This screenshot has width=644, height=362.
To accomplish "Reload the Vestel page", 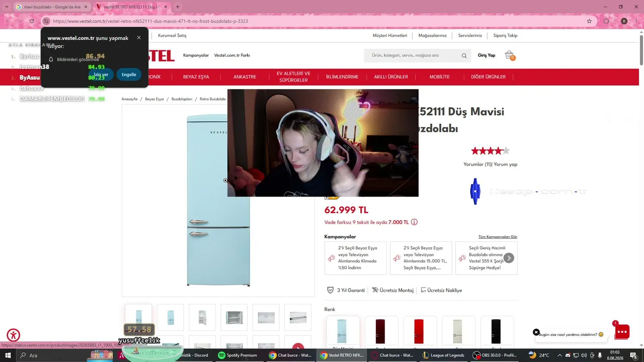I will pyautogui.click(x=32, y=21).
